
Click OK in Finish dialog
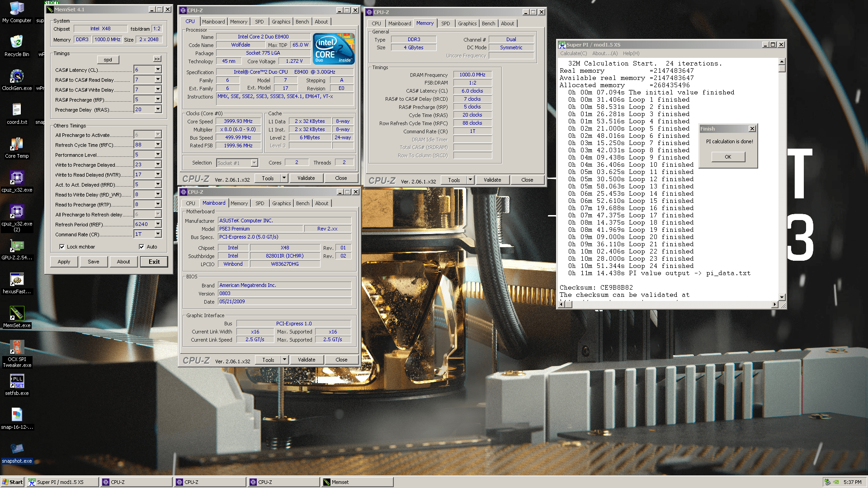[x=728, y=157]
